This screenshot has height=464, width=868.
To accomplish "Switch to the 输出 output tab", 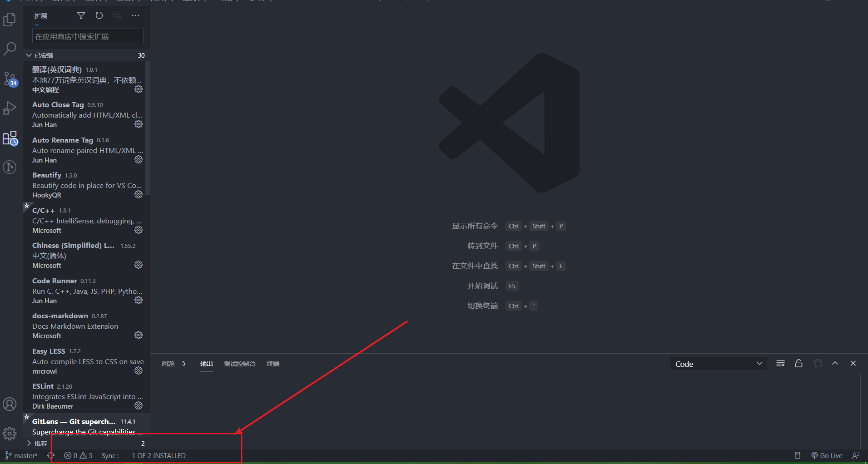I will coord(207,364).
